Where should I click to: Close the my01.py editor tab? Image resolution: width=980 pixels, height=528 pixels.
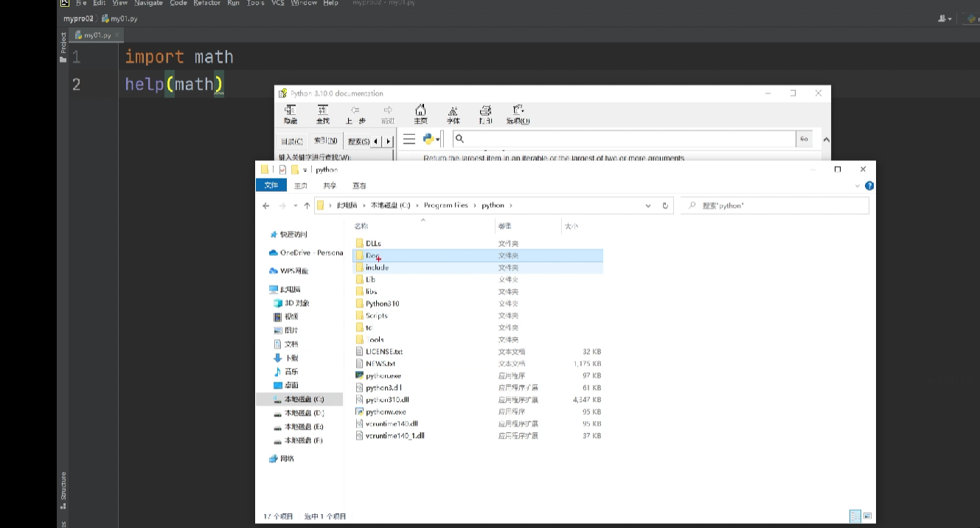click(x=117, y=35)
